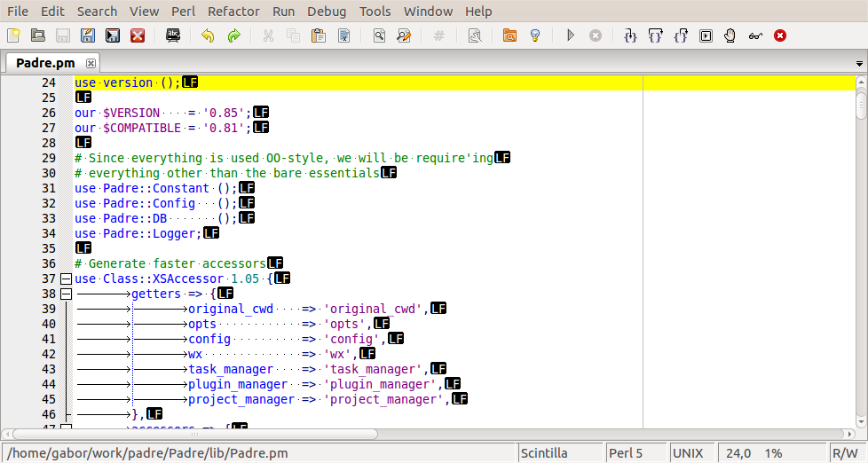Click the Select All document icon
Image resolution: width=868 pixels, height=463 pixels.
(x=343, y=36)
